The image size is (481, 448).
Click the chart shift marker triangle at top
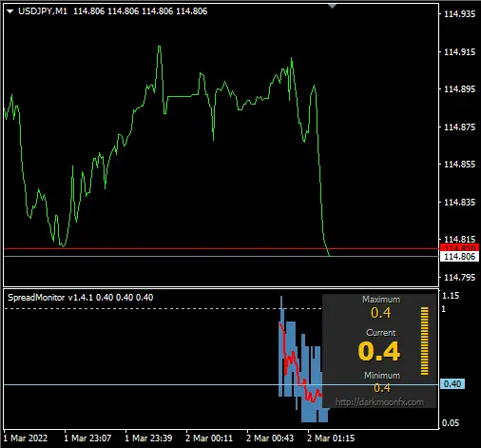click(x=332, y=6)
